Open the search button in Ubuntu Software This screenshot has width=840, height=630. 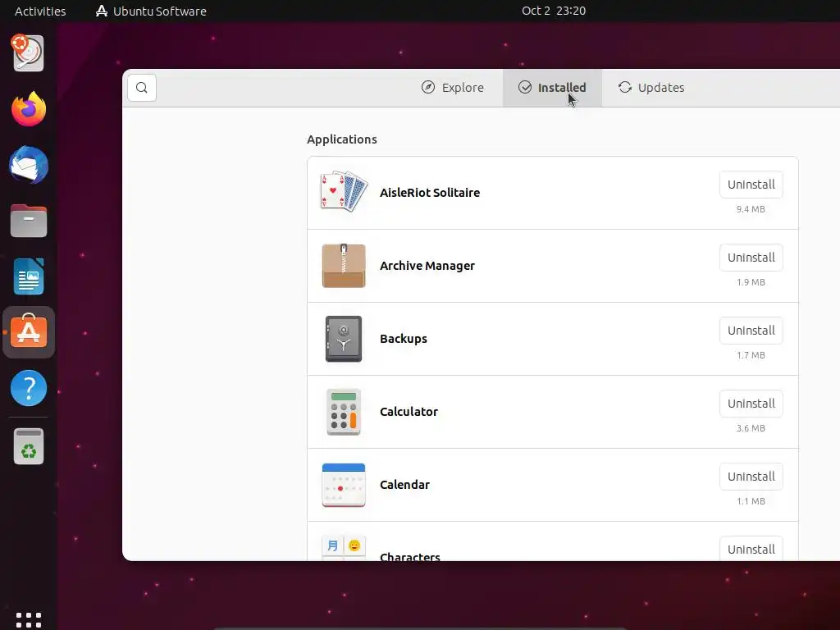[142, 88]
